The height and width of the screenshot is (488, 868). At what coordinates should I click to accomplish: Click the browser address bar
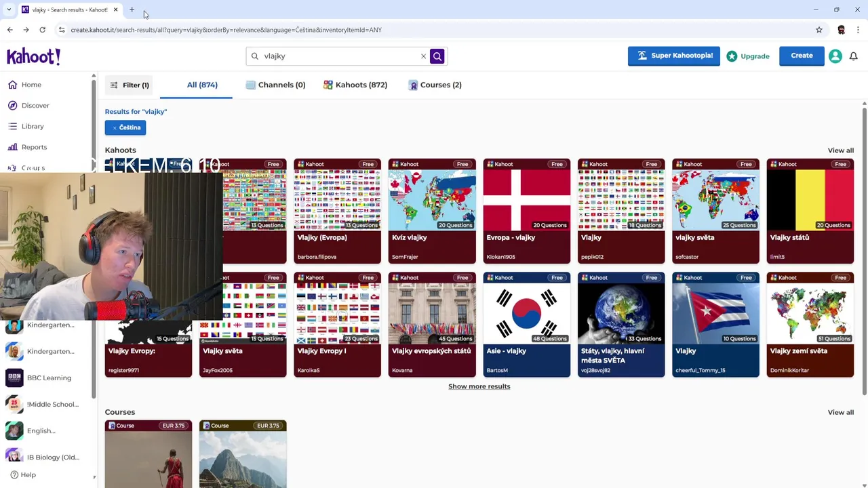tap(434, 30)
